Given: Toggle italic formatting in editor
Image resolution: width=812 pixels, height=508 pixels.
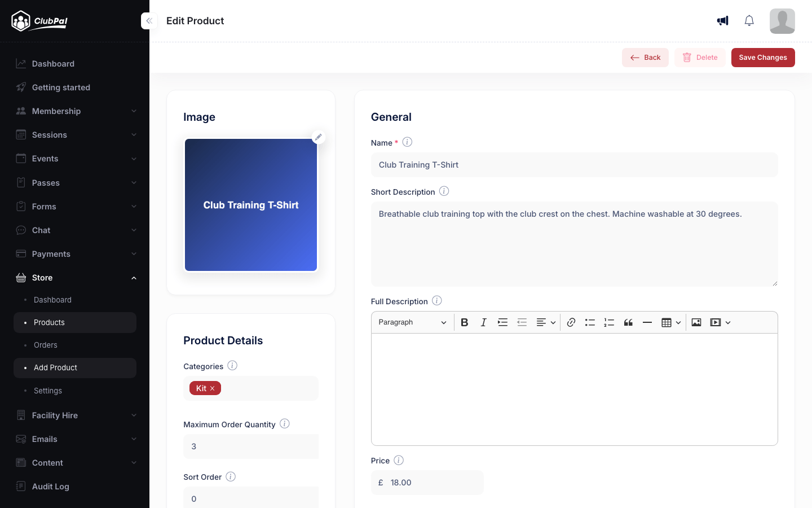Looking at the screenshot, I should click(483, 322).
